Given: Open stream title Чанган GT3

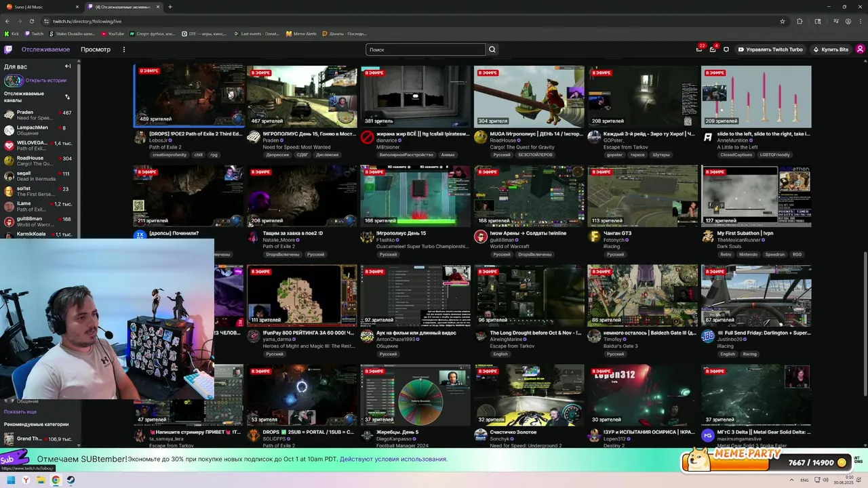Looking at the screenshot, I should pyautogui.click(x=617, y=233).
